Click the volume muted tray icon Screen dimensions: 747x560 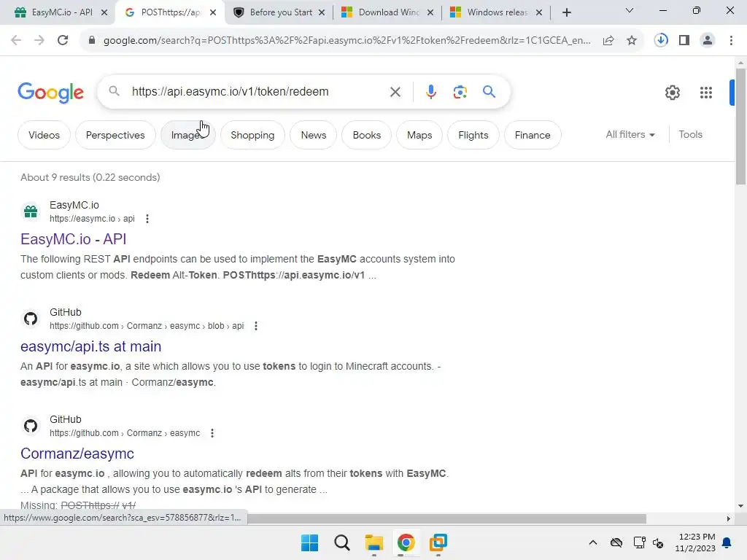point(658,542)
